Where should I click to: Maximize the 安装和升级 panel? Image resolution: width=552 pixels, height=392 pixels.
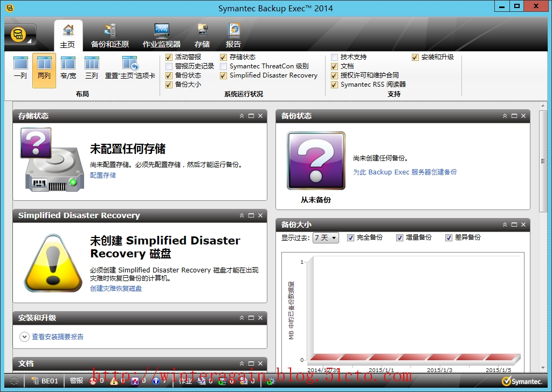click(251, 318)
